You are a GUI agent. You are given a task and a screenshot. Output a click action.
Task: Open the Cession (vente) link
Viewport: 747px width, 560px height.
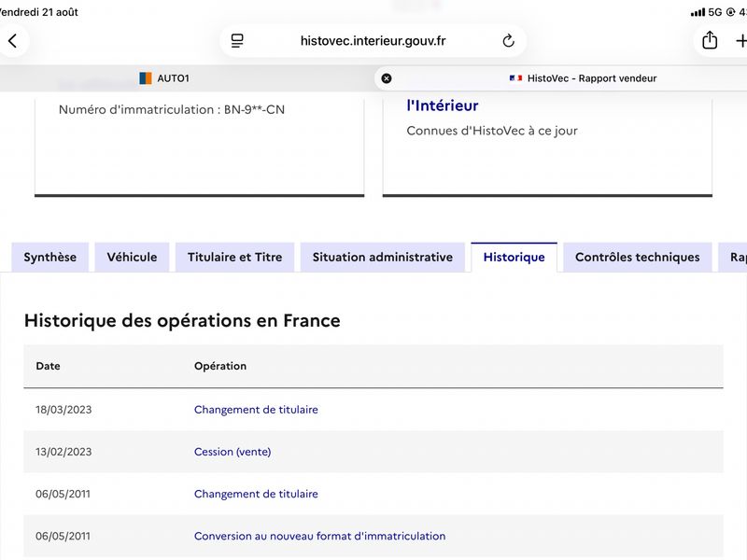coord(233,452)
